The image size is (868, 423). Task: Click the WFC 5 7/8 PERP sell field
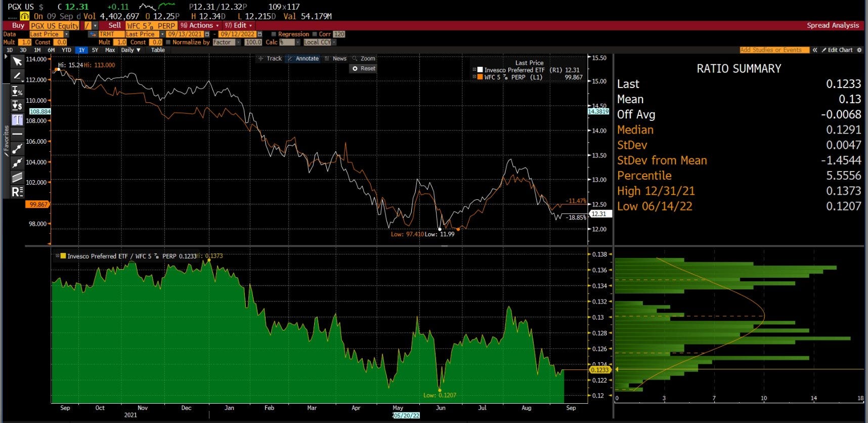tap(151, 25)
